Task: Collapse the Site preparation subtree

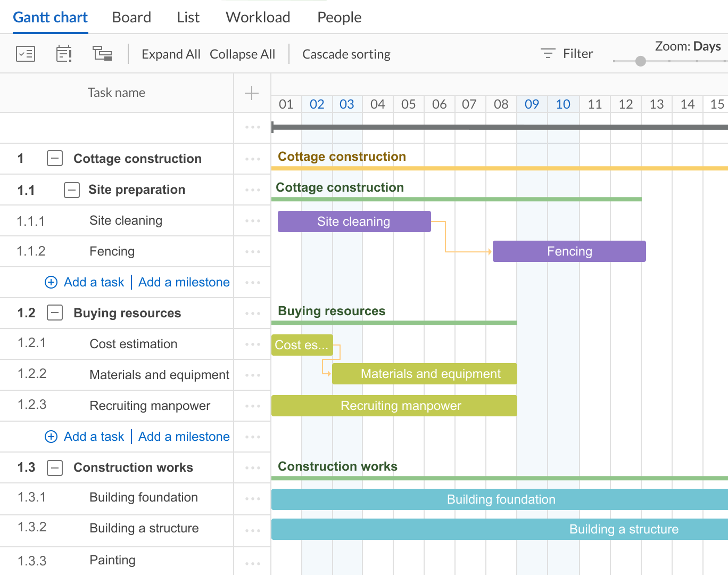Action: coord(72,190)
